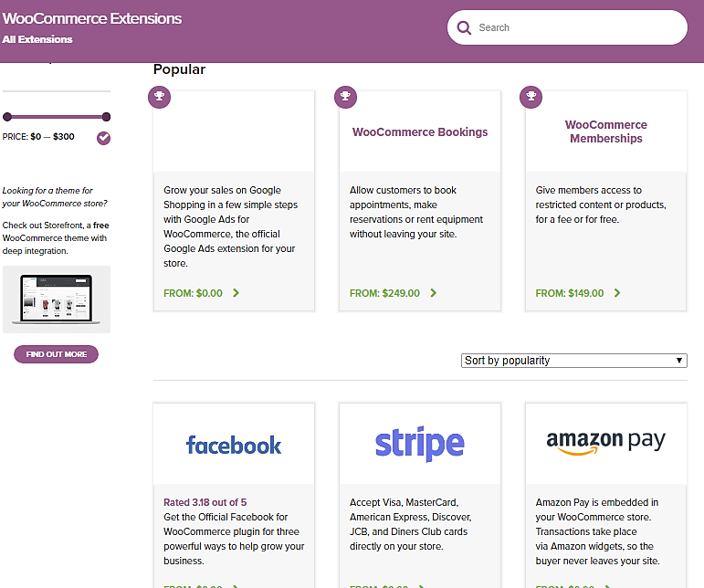Click the arrow next to FROM: $249.00
The height and width of the screenshot is (588, 704).
coord(433,293)
